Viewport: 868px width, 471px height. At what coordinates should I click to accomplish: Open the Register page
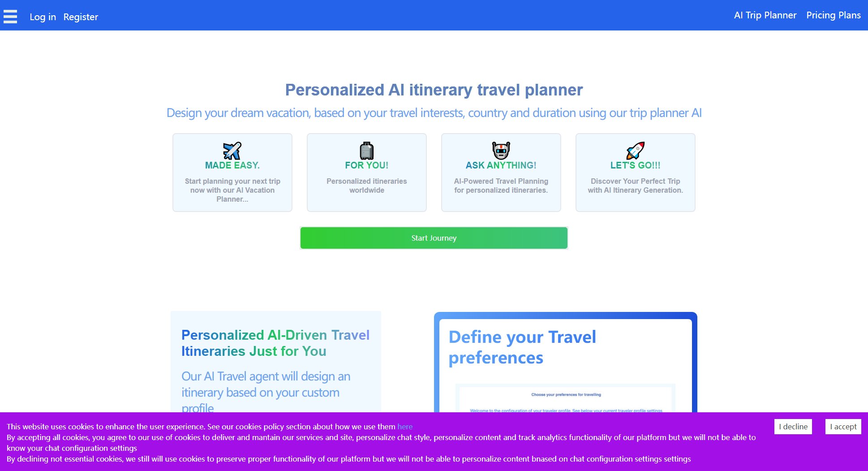pos(81,17)
